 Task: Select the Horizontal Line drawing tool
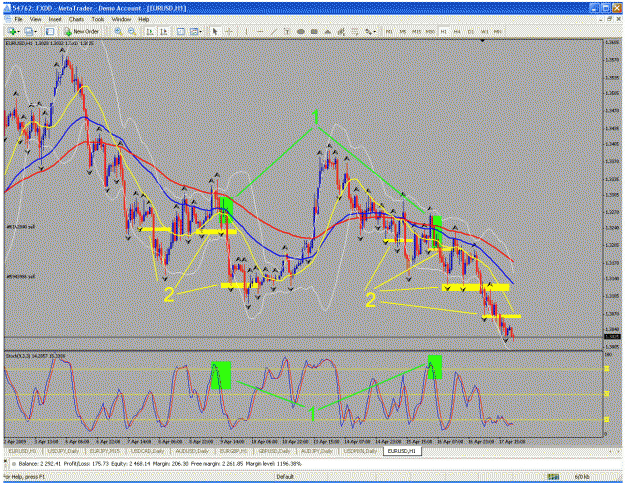[x=260, y=31]
